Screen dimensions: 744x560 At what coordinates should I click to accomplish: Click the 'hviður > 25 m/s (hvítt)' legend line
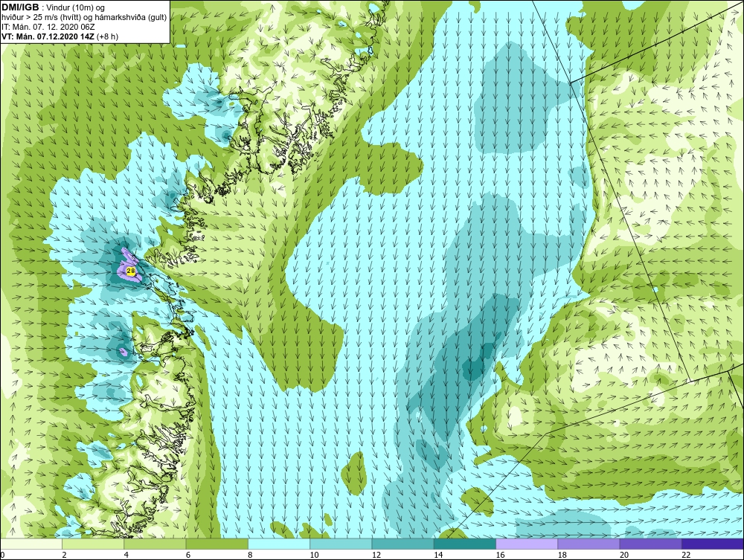coord(85,18)
